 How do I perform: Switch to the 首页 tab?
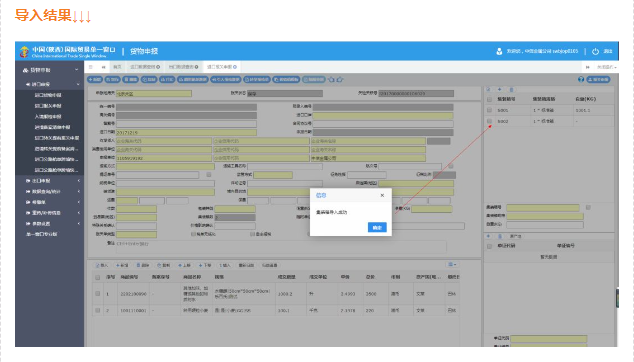[117, 67]
